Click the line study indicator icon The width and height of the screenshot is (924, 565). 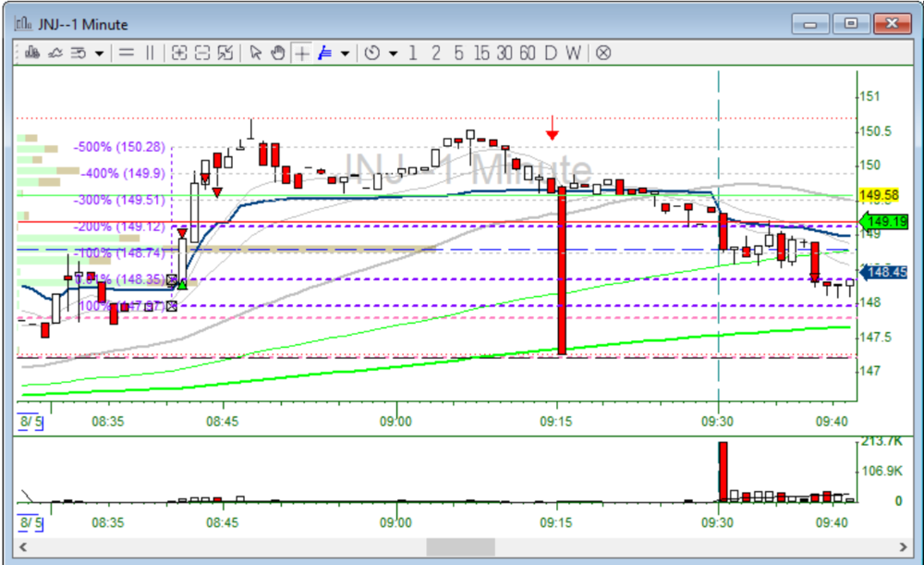click(55, 53)
